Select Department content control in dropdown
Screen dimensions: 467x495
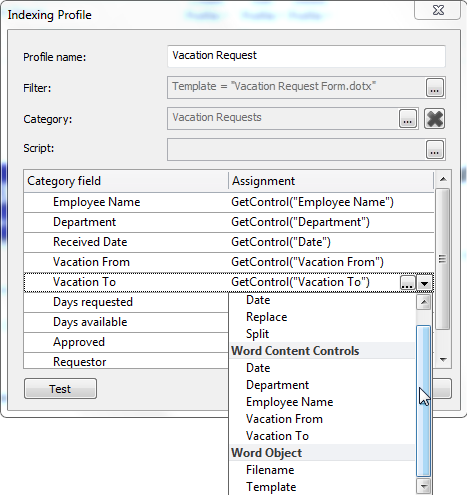point(322,385)
